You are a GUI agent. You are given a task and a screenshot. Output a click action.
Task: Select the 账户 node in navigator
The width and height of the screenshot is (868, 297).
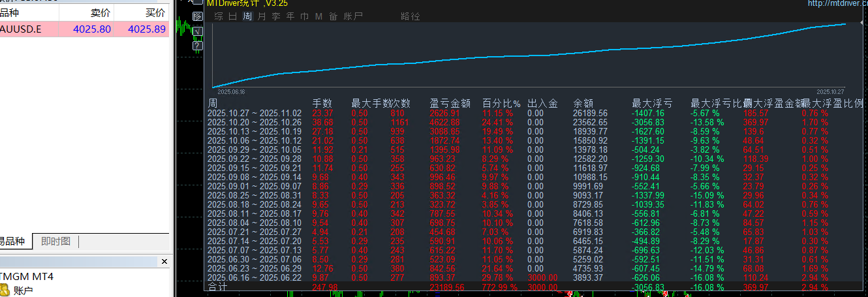(x=23, y=290)
